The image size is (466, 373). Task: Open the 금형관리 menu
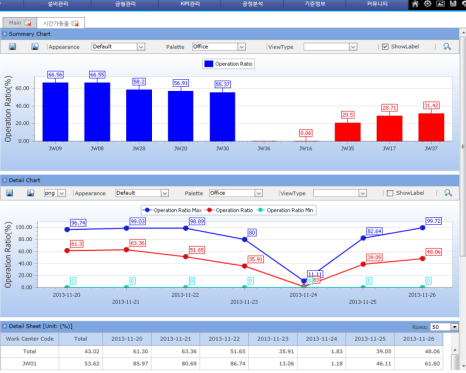coord(125,4)
